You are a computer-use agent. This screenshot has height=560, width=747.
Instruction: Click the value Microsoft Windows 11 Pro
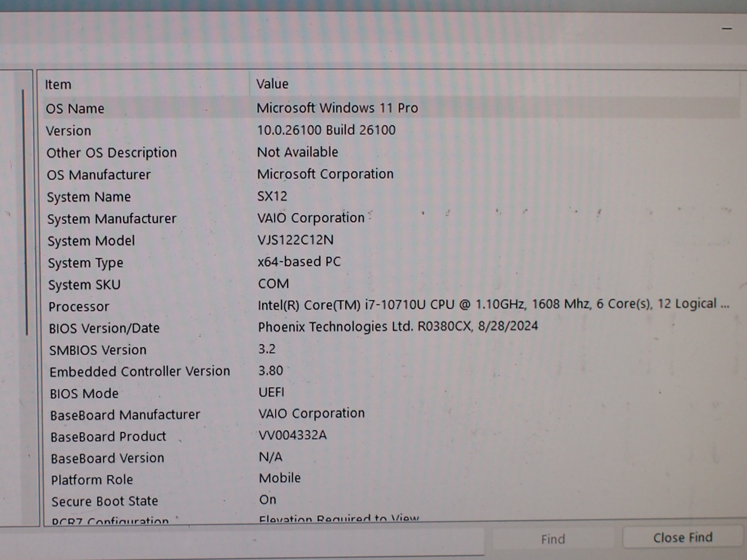(x=337, y=108)
